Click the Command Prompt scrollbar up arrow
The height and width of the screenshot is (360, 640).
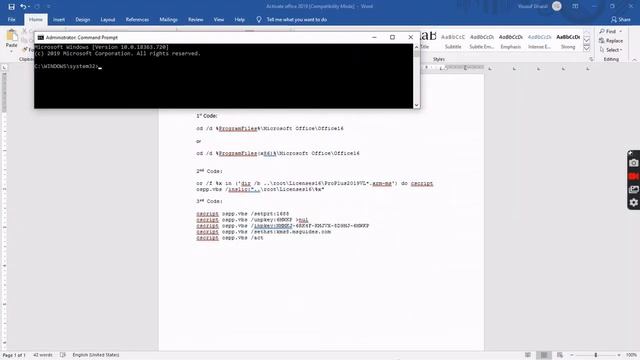(416, 47)
